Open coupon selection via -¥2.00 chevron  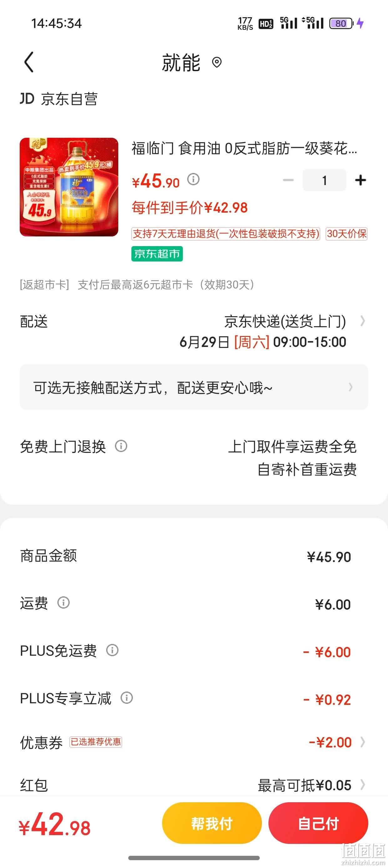point(362,742)
